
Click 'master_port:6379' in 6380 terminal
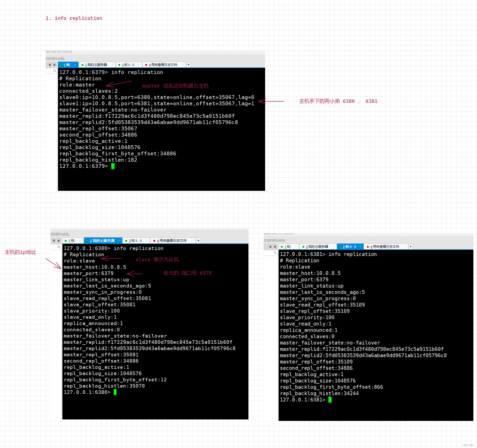88,273
